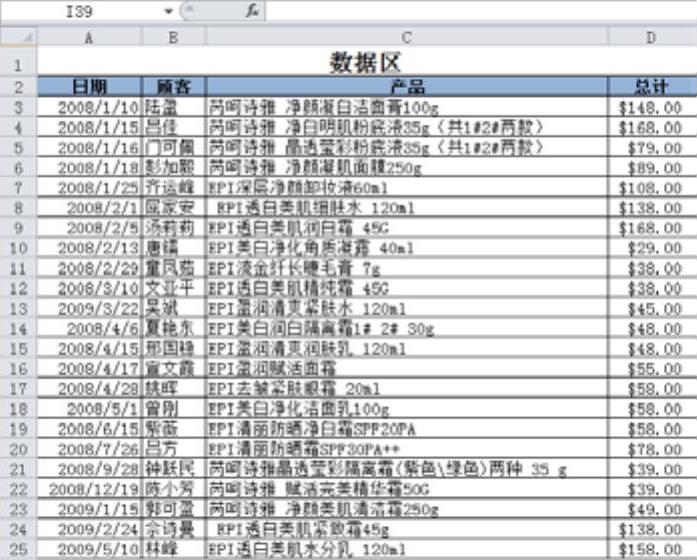This screenshot has width=697, height=560.
Task: Select total cell $148.00
Action: click(652, 107)
